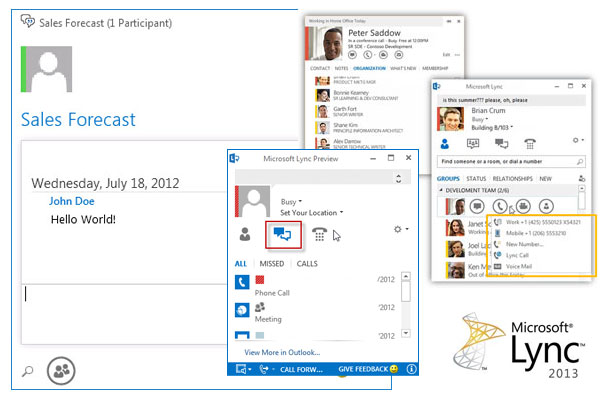This screenshot has height=400, width=610.
Task: Open Contacts view icon in Lync Preview window
Action: click(x=245, y=234)
